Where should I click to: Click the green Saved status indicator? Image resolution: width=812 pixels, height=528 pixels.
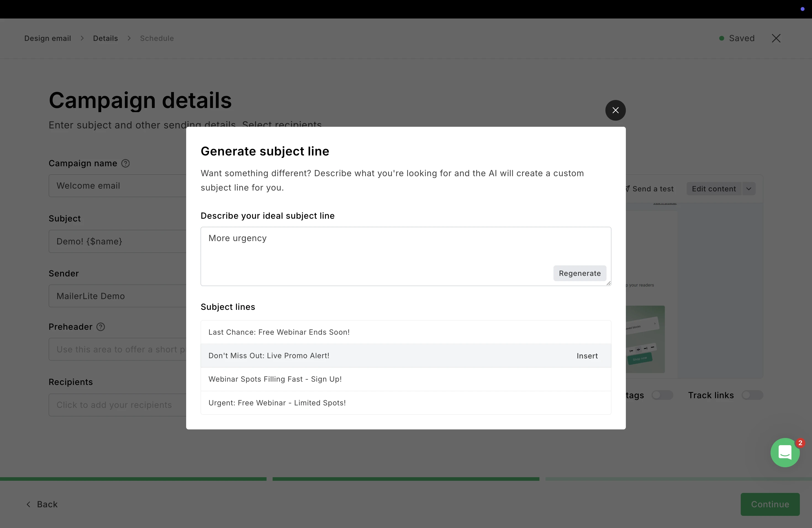pyautogui.click(x=722, y=38)
